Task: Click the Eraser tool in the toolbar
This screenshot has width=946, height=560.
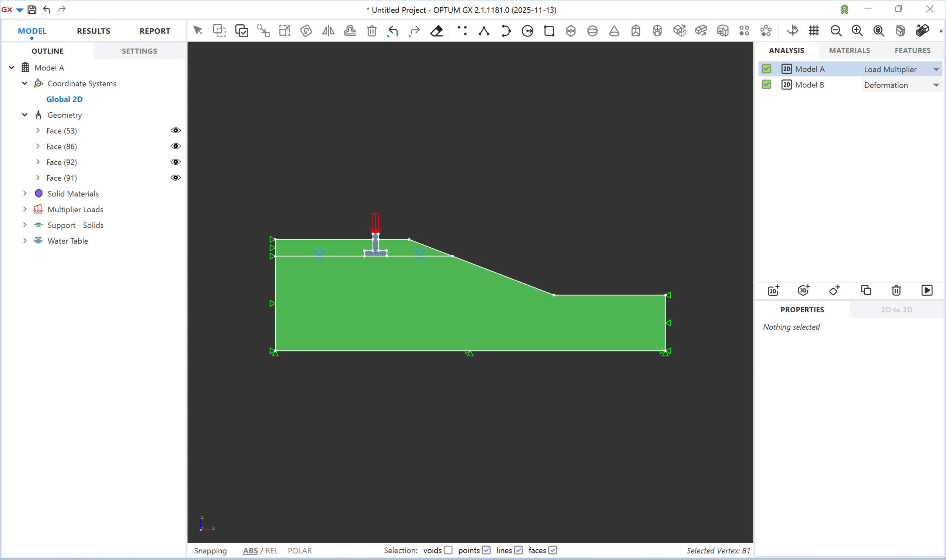Action: click(436, 31)
